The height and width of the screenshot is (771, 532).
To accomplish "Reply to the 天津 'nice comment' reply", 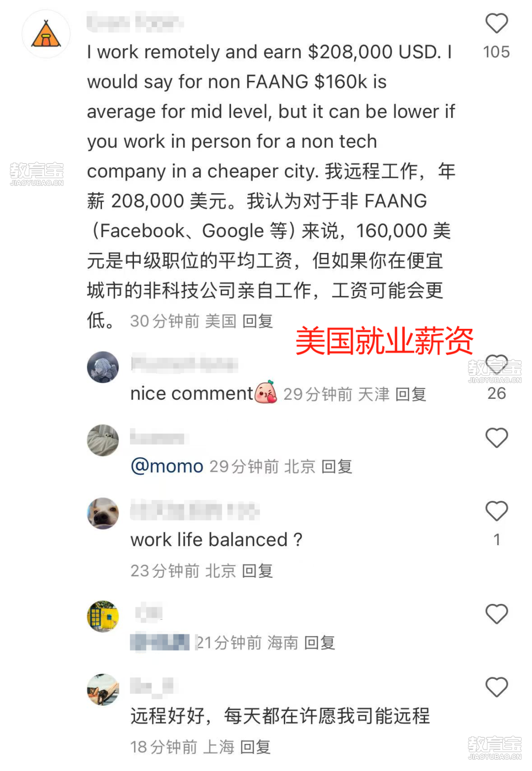I will click(411, 394).
